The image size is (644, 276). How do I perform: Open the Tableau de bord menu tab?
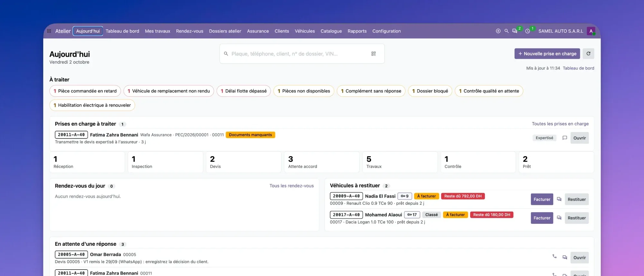point(122,31)
